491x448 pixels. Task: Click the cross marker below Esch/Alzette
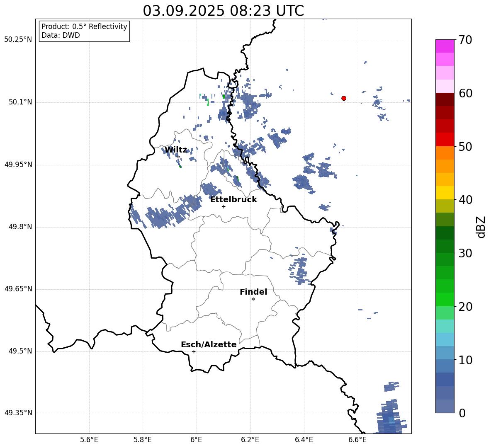[194, 351]
